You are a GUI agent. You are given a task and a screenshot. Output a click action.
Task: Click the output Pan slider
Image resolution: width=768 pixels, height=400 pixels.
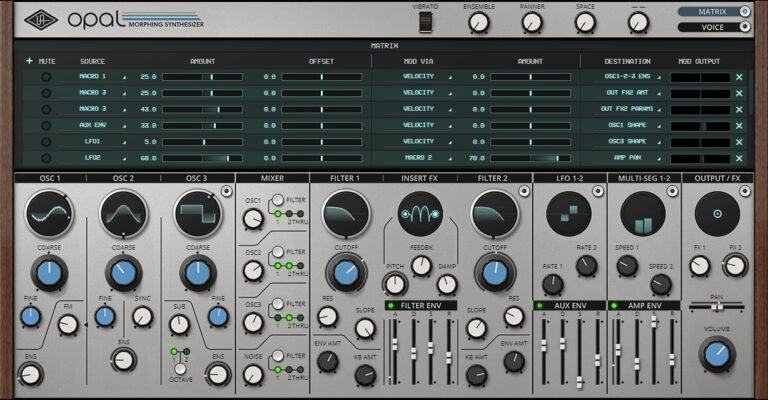[717, 307]
